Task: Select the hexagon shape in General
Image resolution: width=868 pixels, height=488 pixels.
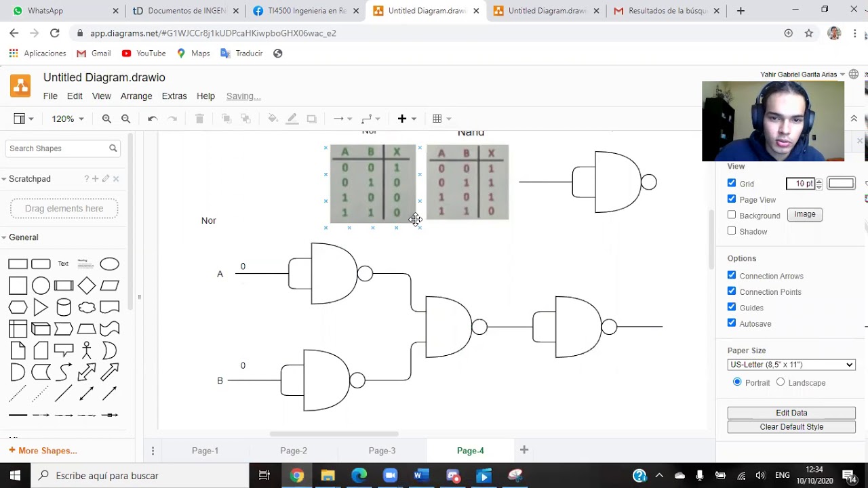Action: [x=18, y=308]
